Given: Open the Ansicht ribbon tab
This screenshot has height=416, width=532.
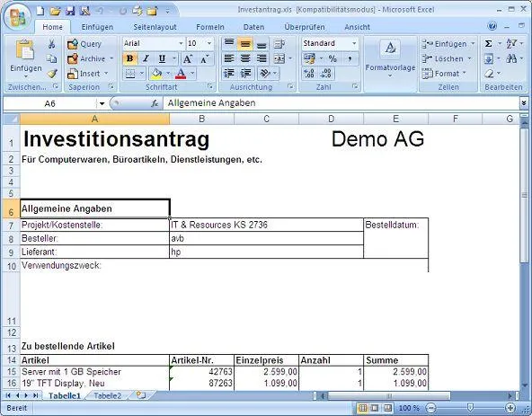Looking at the screenshot, I should (357, 27).
